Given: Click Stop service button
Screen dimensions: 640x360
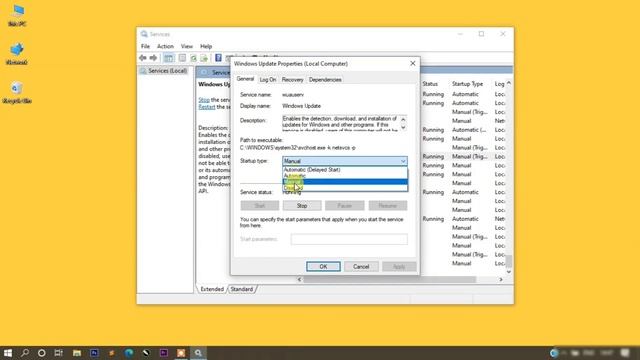Looking at the screenshot, I should 302,206.
